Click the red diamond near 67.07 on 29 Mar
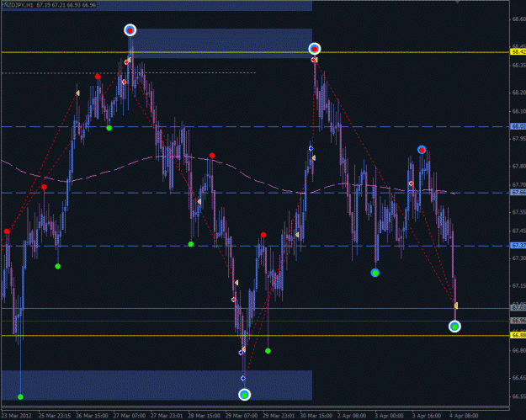 234,300
